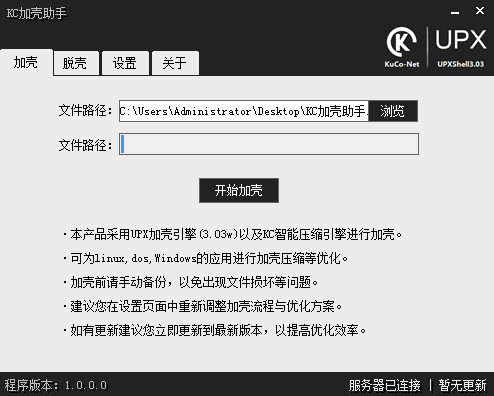Open the 脱壳 tab
This screenshot has width=494, height=396.
pyautogui.click(x=76, y=63)
